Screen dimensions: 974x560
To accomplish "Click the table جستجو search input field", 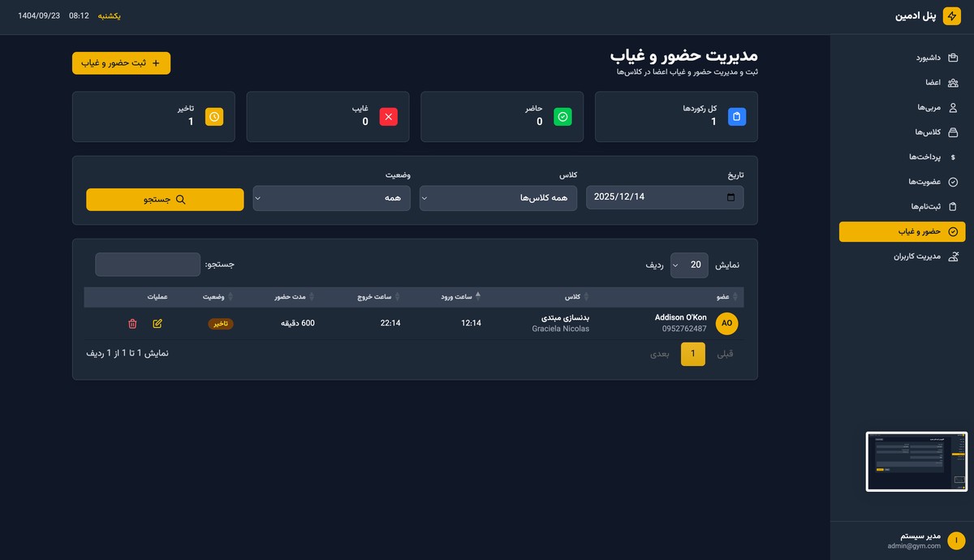I will coord(148,264).
